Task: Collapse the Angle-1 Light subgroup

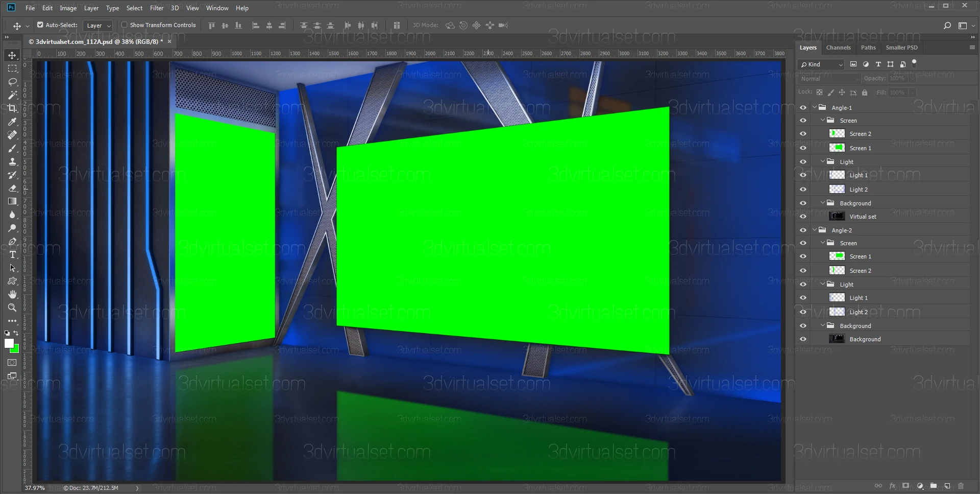Action: click(823, 162)
